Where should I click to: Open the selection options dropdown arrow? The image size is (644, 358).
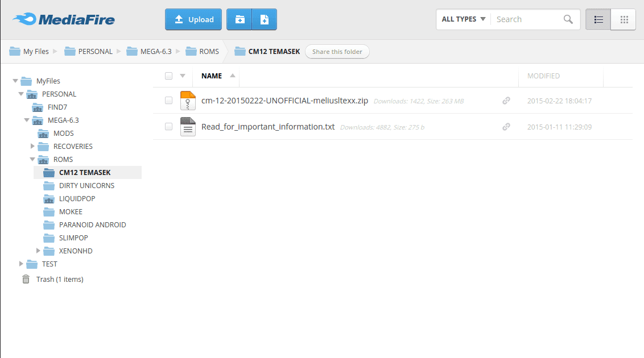point(183,76)
